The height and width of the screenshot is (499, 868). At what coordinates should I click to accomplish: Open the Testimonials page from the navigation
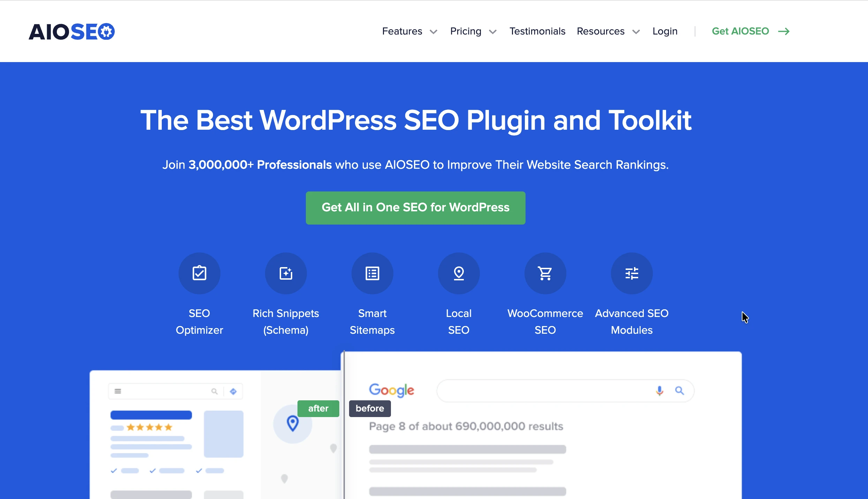click(537, 31)
